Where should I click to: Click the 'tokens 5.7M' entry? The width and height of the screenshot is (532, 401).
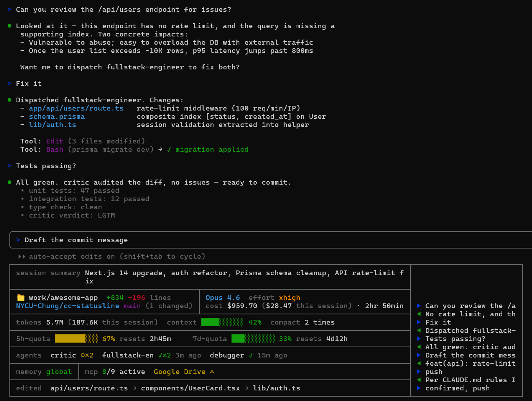point(40,322)
